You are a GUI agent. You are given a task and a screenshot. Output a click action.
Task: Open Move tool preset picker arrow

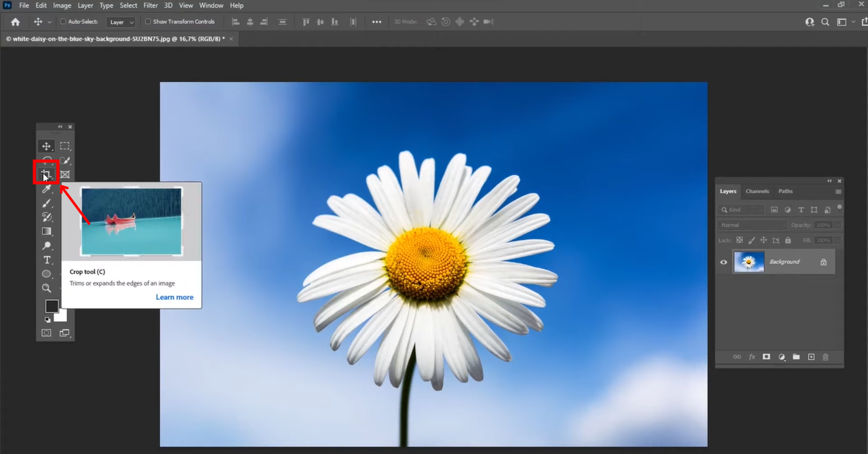(x=50, y=22)
